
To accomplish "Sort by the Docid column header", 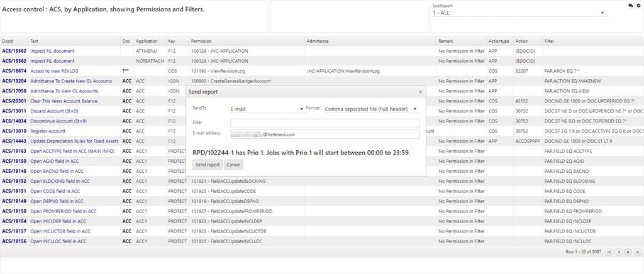I will (x=8, y=41).
